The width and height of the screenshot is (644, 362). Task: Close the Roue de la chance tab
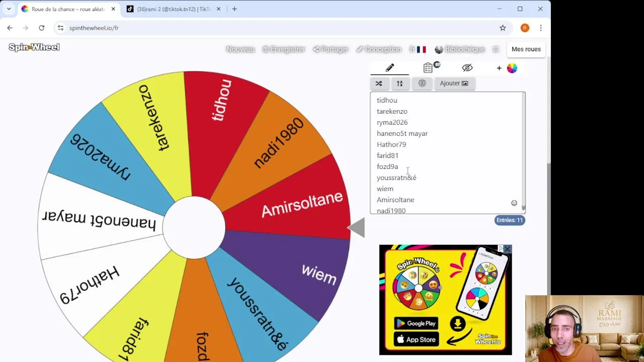tap(113, 9)
